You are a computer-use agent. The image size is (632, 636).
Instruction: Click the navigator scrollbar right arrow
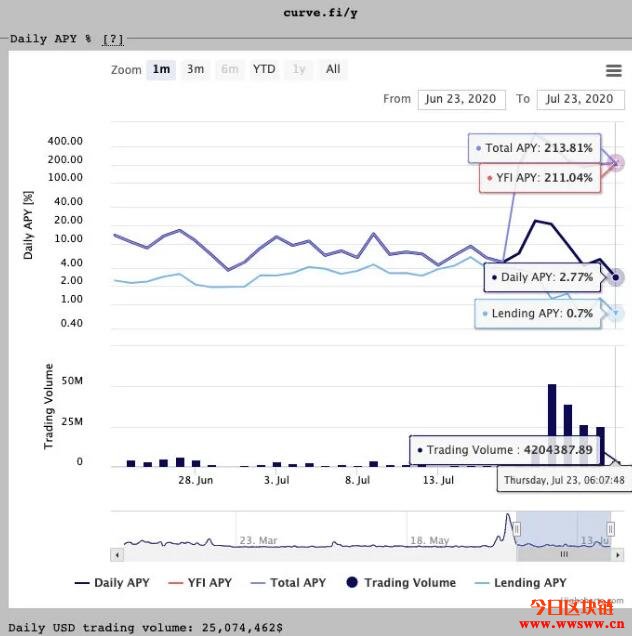point(618,555)
